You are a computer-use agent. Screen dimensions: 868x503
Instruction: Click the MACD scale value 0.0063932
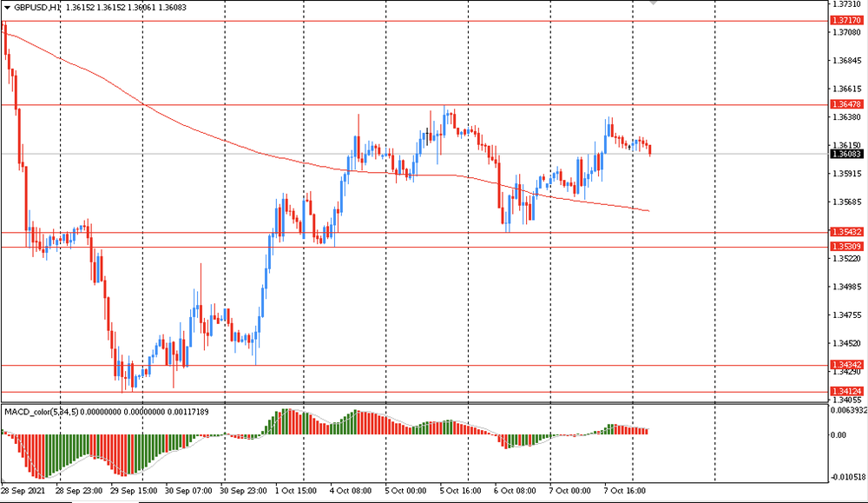tap(847, 411)
